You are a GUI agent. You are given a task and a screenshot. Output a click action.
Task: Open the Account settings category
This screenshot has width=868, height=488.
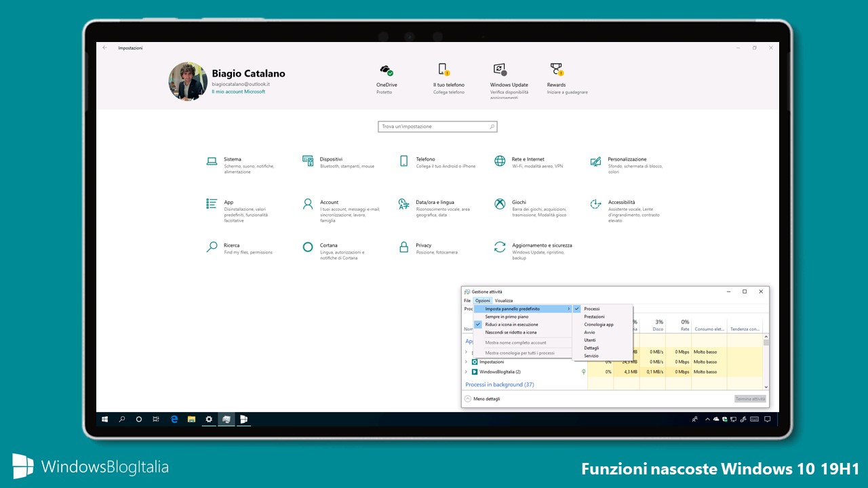[x=341, y=211]
